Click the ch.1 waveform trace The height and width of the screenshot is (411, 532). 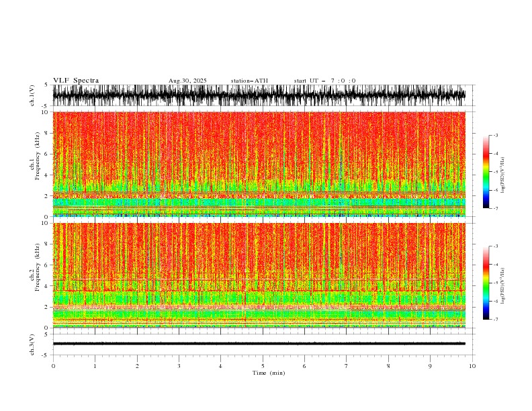point(259,95)
